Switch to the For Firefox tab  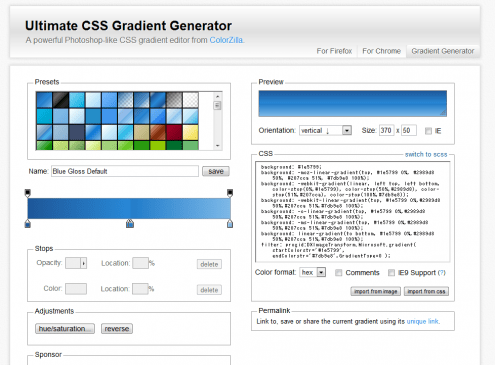point(334,51)
